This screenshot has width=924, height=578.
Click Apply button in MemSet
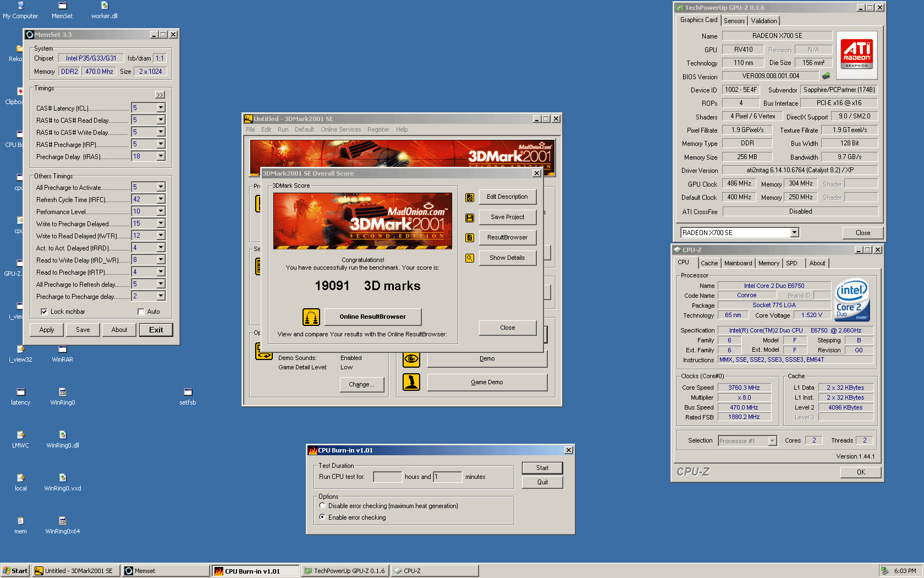47,330
